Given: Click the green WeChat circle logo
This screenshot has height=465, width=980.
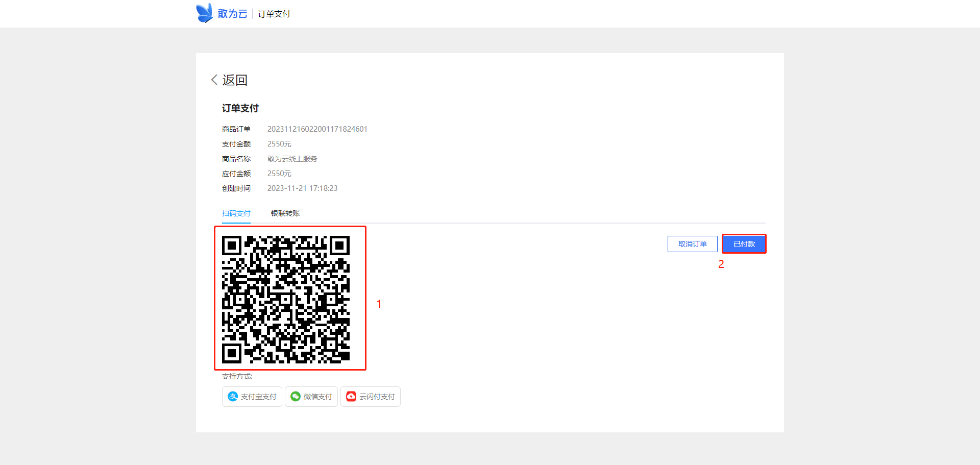Looking at the screenshot, I should coord(295,397).
